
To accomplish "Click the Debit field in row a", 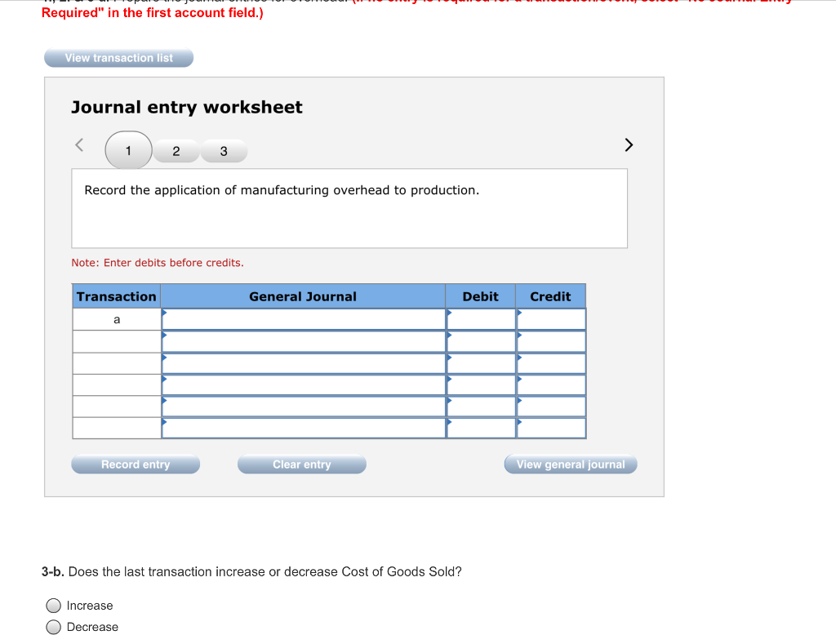I will click(x=481, y=319).
